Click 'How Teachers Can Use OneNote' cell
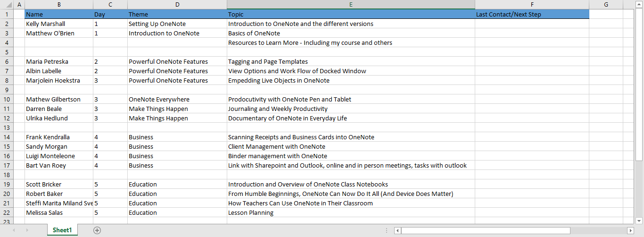Image resolution: width=644 pixels, height=237 pixels. tap(351, 203)
